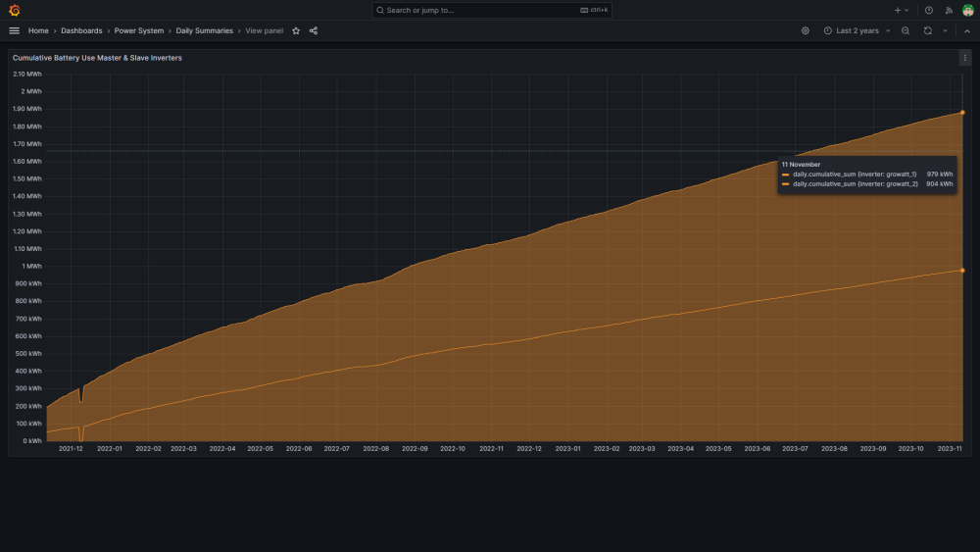Click the ctrl+k shortcut hint
Image resolution: width=980 pixels, height=552 pixels.
click(594, 10)
